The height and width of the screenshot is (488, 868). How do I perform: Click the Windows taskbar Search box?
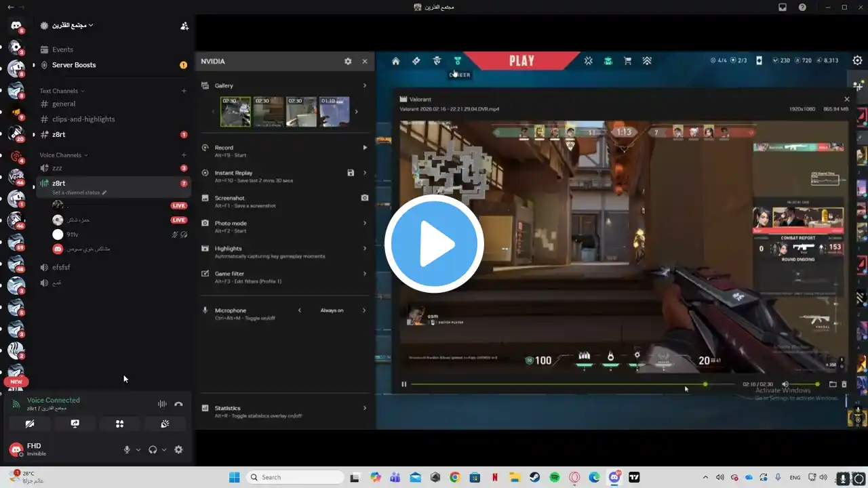tap(294, 477)
